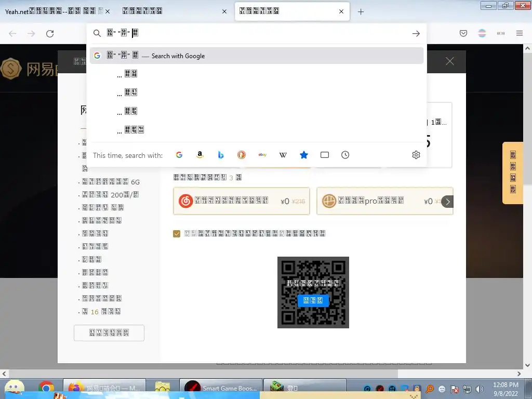Close the second browser tab

click(224, 11)
